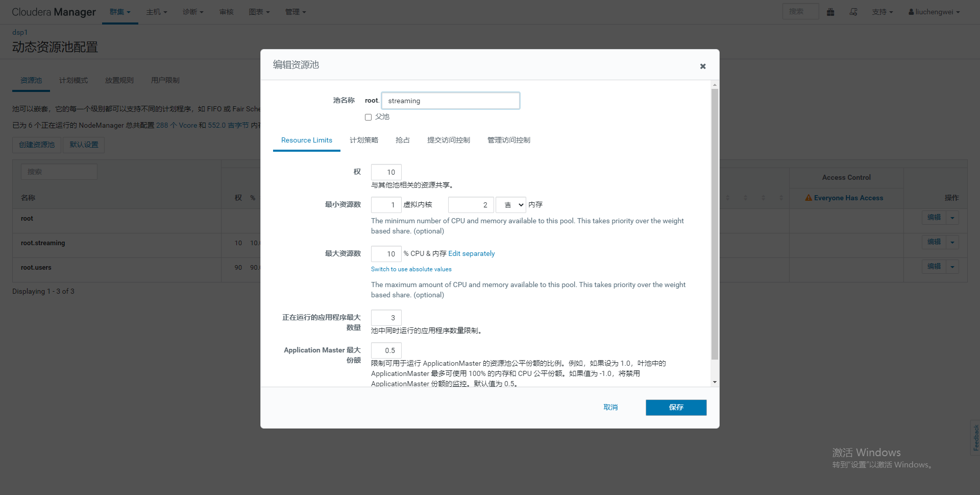Open the 群集 menu
980x495 pixels.
coord(120,12)
